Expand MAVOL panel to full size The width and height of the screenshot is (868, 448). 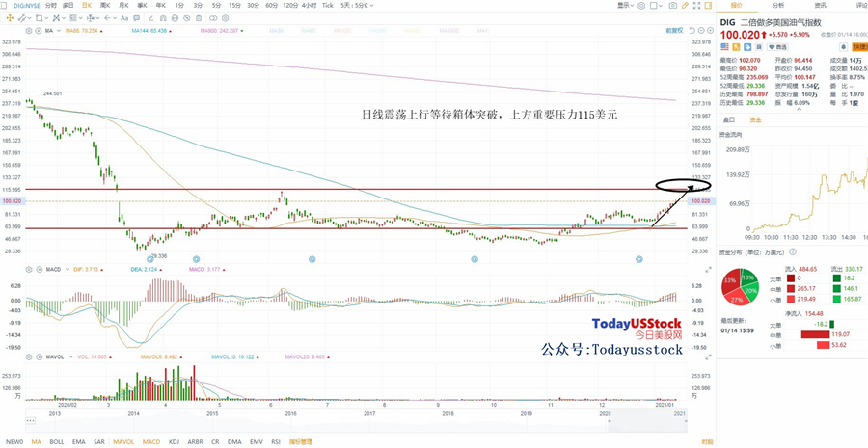tap(708, 357)
